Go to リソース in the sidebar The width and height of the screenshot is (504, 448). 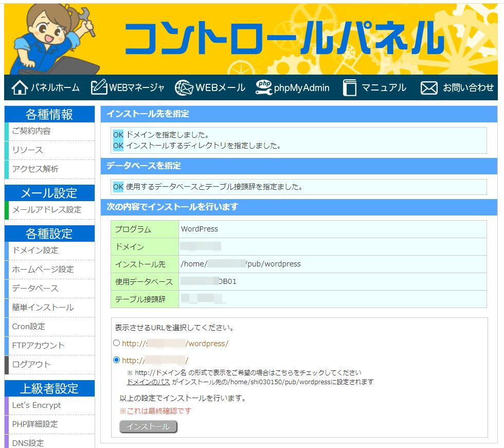click(x=27, y=150)
